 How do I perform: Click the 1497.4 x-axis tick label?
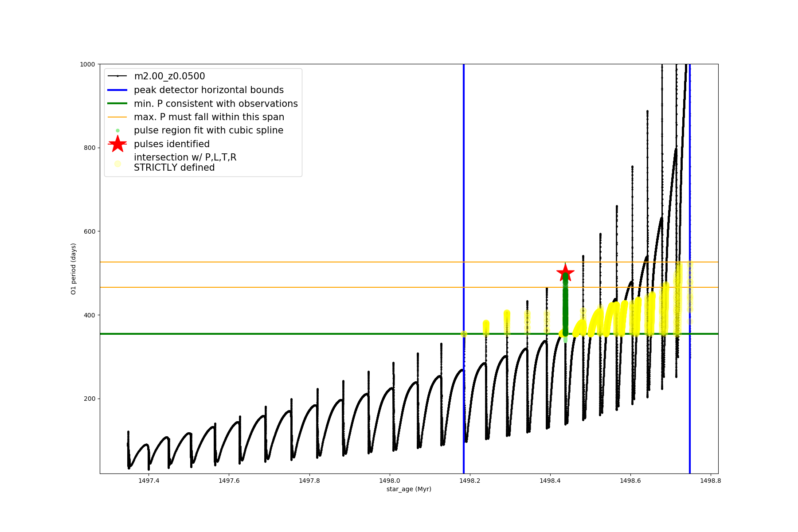point(149,481)
